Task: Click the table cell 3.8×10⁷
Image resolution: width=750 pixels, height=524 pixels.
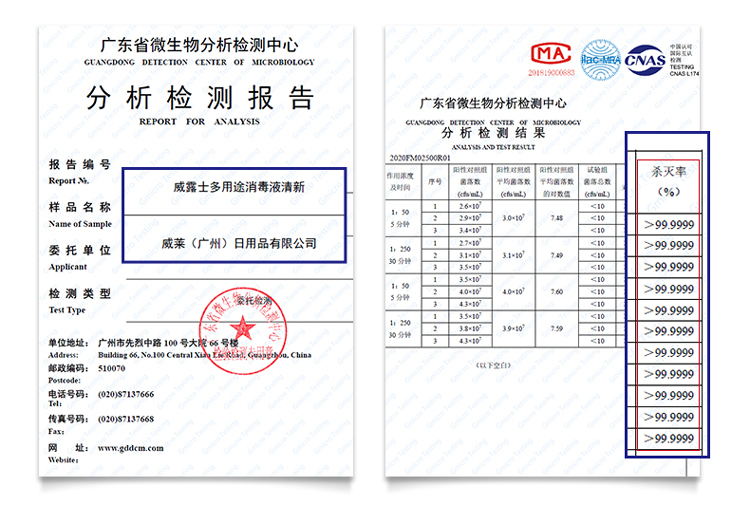Action: click(x=470, y=328)
